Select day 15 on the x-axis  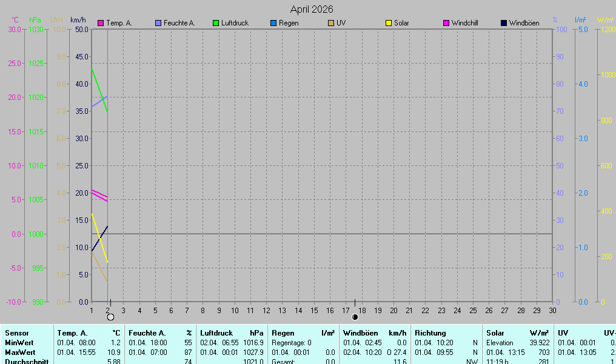(313, 310)
